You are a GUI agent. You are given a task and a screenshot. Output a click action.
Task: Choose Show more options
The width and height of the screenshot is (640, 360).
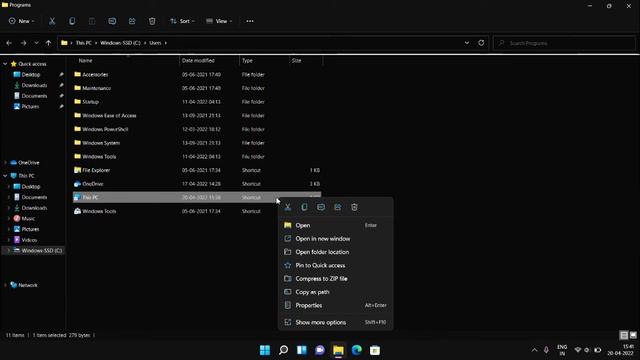point(335,322)
